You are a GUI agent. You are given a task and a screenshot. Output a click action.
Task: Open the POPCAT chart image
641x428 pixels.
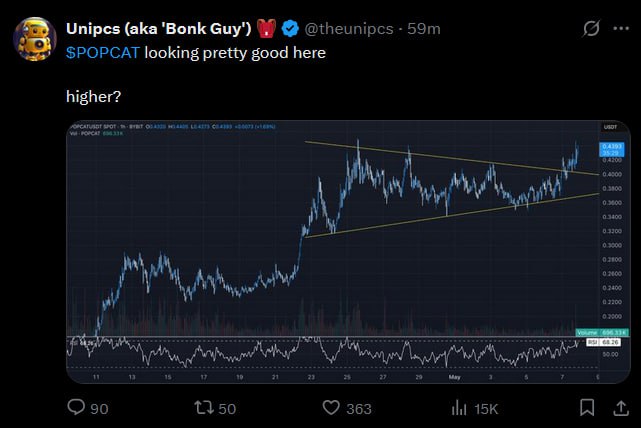[348, 252]
